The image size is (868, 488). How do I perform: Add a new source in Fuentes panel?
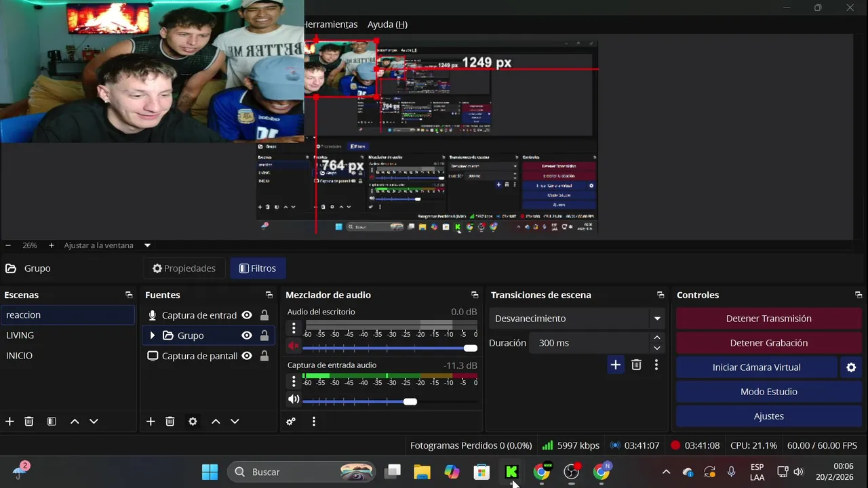click(151, 422)
